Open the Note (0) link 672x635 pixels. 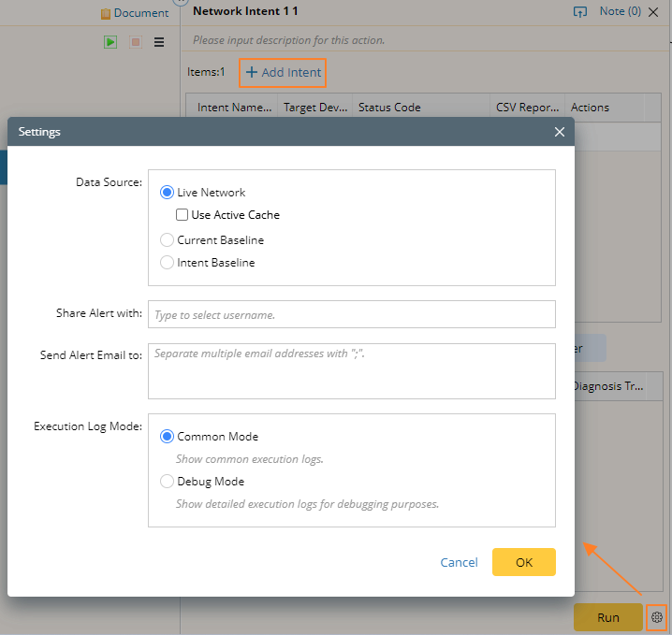(620, 12)
